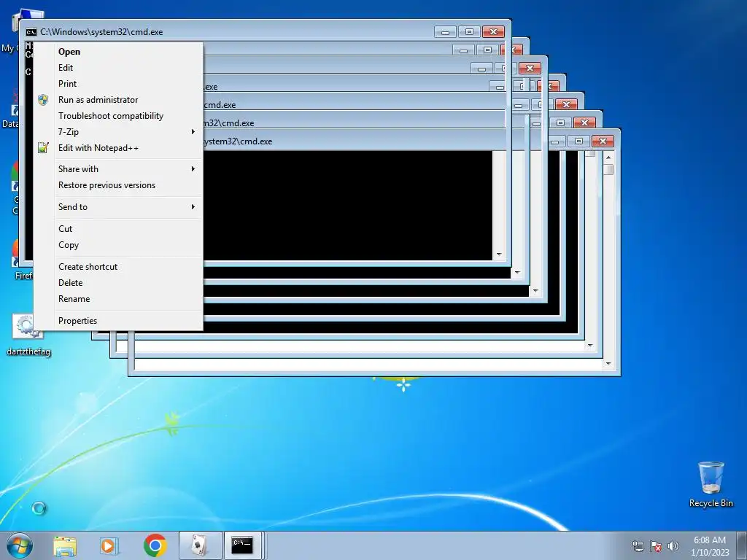Open Google Chrome from taskbar

155,545
